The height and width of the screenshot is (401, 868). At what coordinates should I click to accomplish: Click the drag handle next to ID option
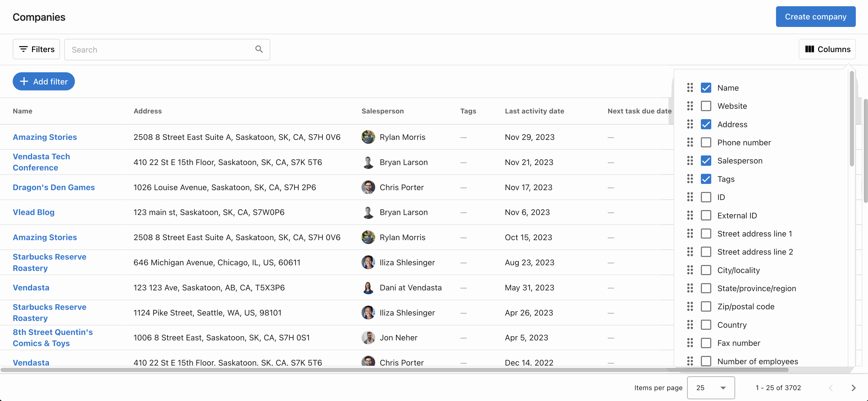tap(690, 197)
